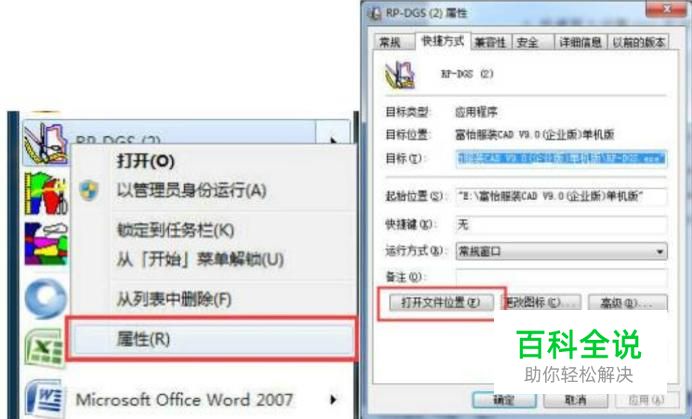Click the Word 2007 icon
The width and height of the screenshot is (692, 419).
pos(44,398)
